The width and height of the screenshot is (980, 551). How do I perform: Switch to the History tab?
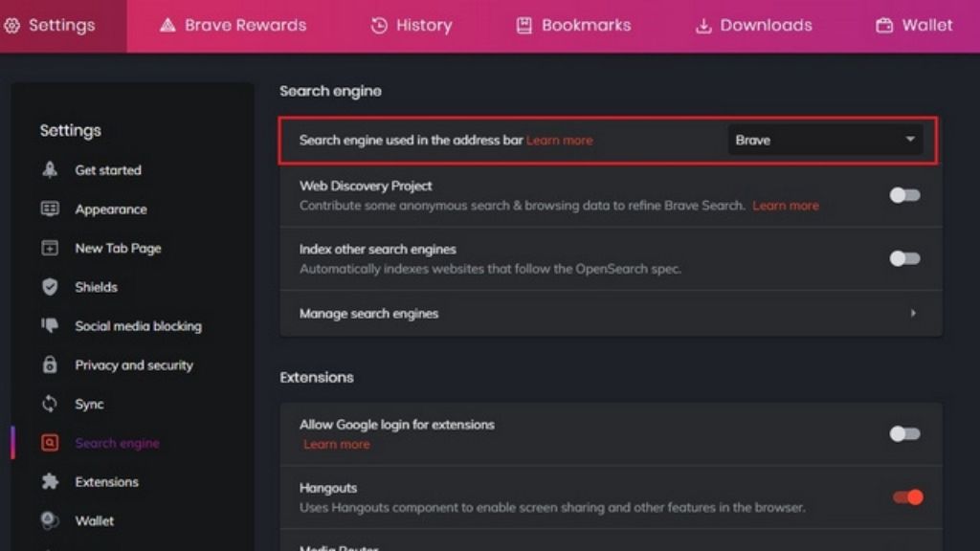[x=412, y=26]
